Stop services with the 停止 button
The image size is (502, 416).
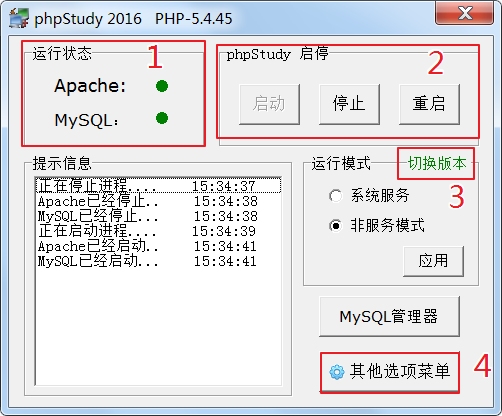click(x=349, y=104)
